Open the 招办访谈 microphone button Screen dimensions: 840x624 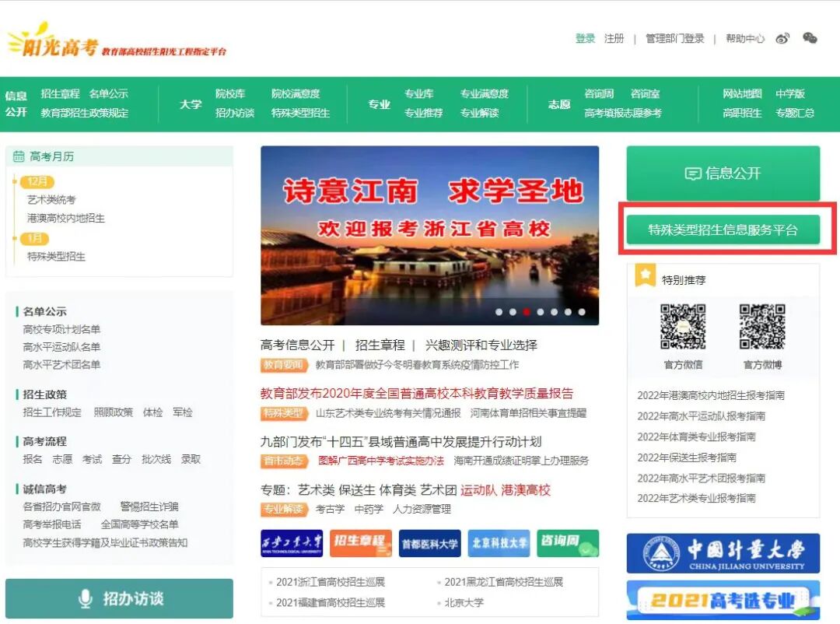pos(120,599)
